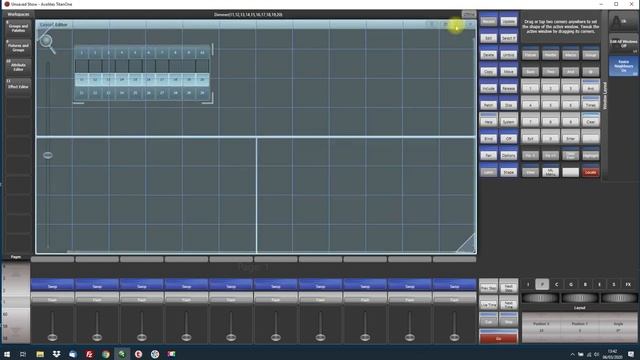Open the Groups and Palettes workspace
The height and width of the screenshot is (360, 640).
pos(18,28)
